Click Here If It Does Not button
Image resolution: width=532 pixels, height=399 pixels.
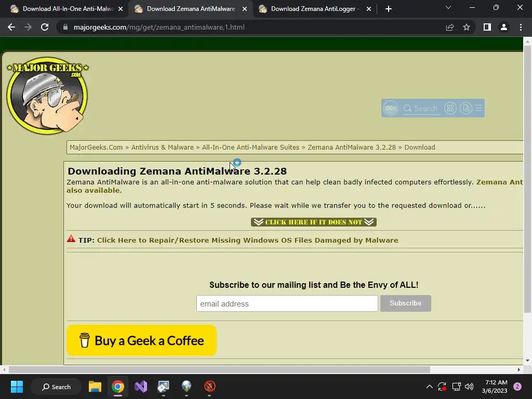coord(314,222)
